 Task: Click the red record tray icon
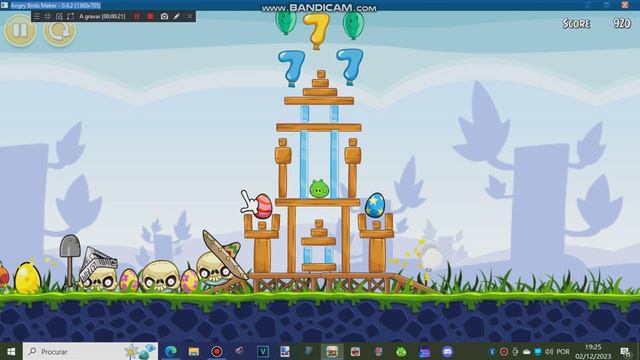[x=504, y=351]
